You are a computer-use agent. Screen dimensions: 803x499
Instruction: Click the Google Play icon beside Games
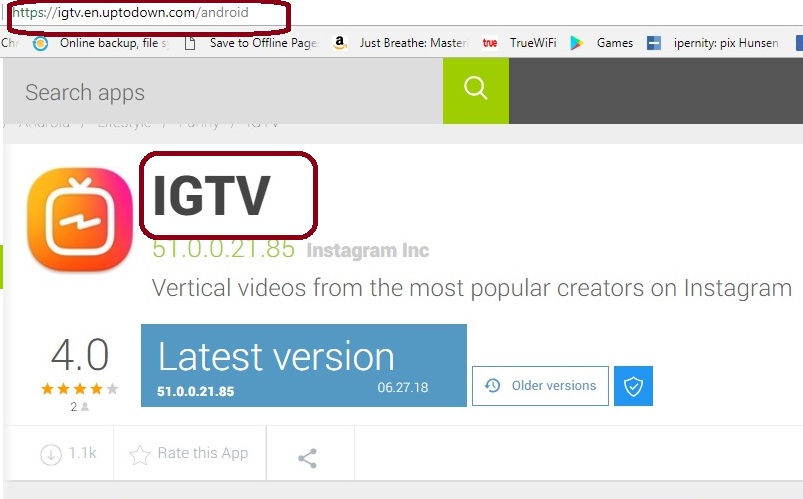[x=577, y=43]
